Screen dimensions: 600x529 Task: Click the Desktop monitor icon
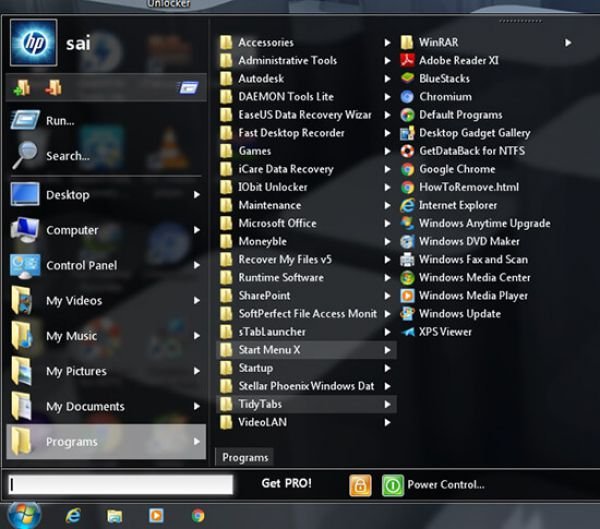25,194
